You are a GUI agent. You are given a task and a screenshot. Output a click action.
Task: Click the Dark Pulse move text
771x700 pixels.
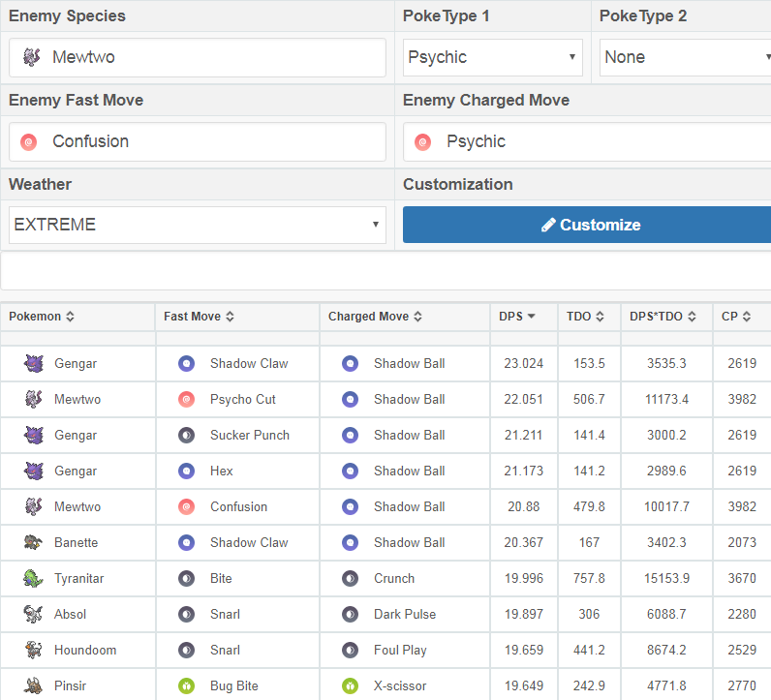click(x=405, y=615)
